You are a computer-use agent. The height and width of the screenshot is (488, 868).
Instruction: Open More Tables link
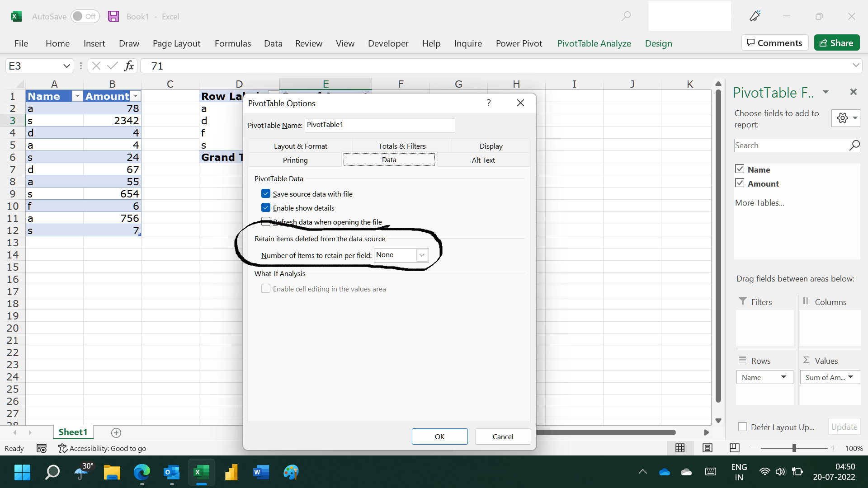[759, 203]
